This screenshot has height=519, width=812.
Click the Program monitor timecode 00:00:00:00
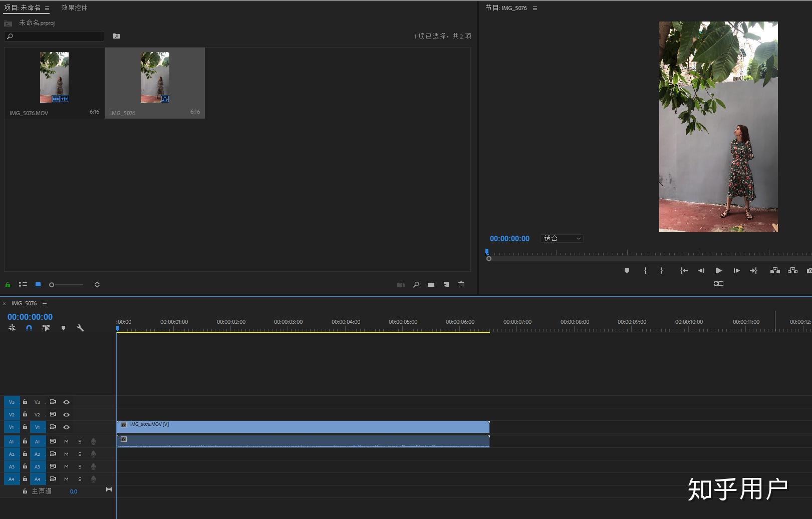509,239
